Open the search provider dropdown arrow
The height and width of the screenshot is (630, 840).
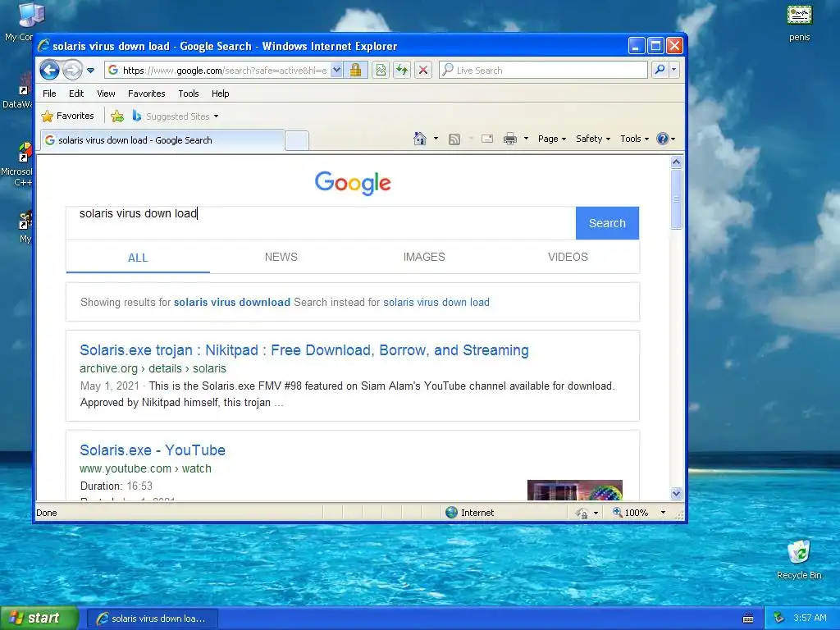tap(674, 70)
